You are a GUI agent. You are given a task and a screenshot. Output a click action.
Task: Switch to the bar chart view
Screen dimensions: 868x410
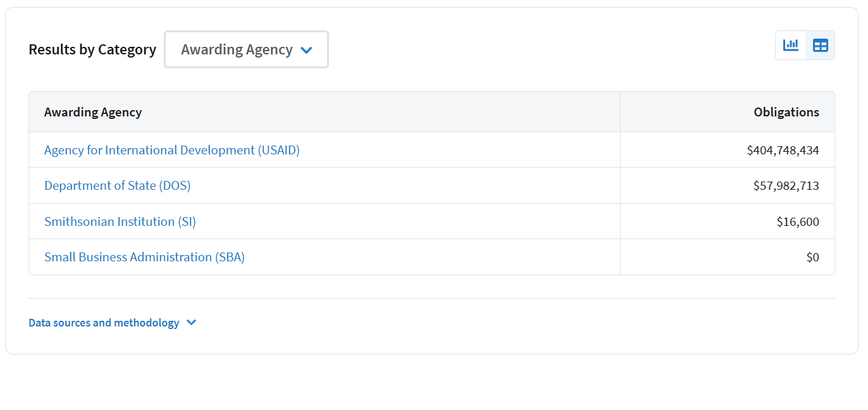(791, 46)
